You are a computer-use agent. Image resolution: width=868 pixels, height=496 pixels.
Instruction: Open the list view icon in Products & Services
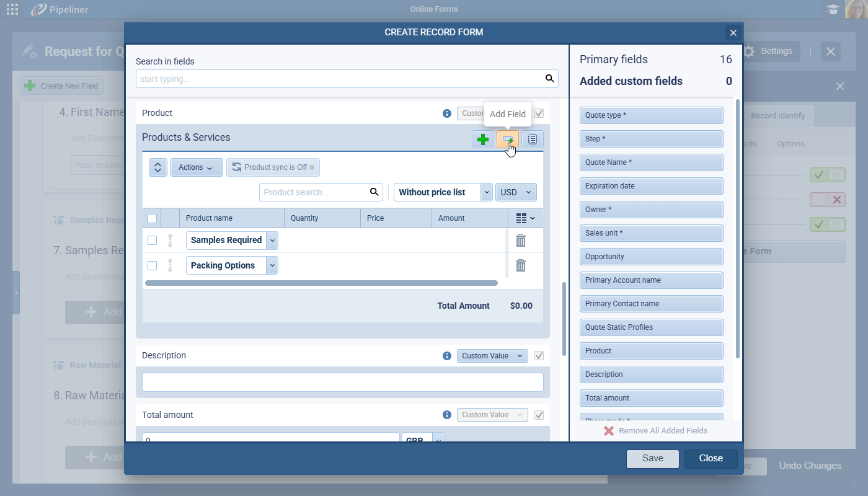[532, 139]
